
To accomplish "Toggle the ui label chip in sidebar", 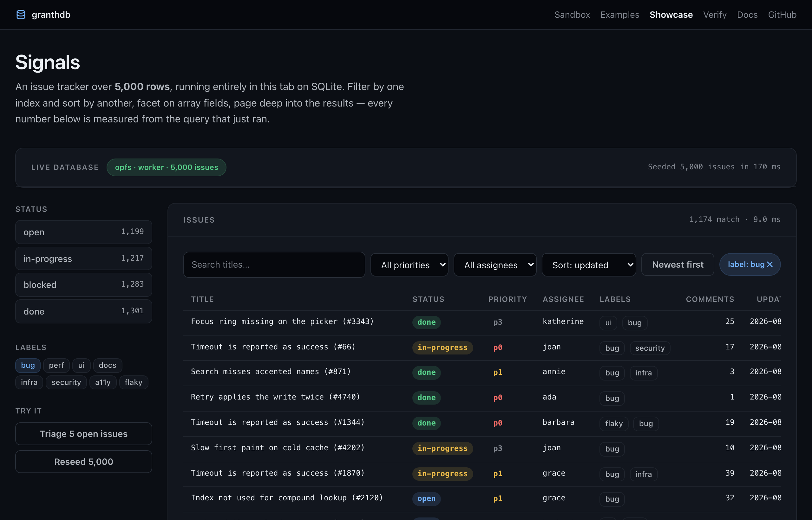I will (x=81, y=365).
